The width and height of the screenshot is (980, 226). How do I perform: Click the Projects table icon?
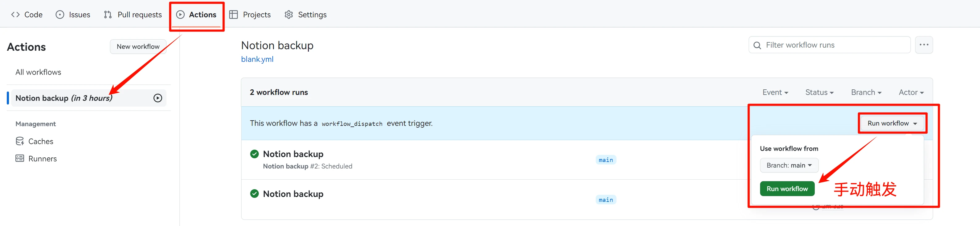click(233, 15)
